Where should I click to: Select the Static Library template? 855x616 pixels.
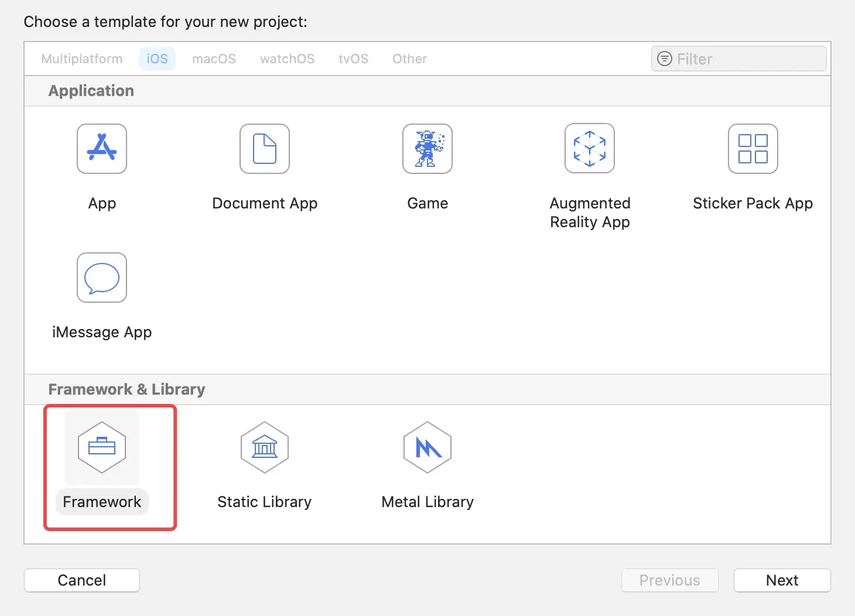[265, 447]
